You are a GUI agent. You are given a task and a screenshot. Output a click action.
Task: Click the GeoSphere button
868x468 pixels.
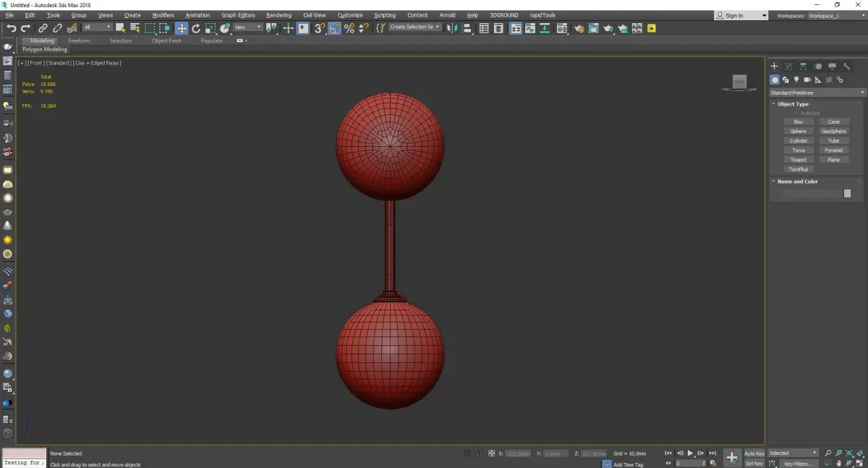[x=834, y=132]
